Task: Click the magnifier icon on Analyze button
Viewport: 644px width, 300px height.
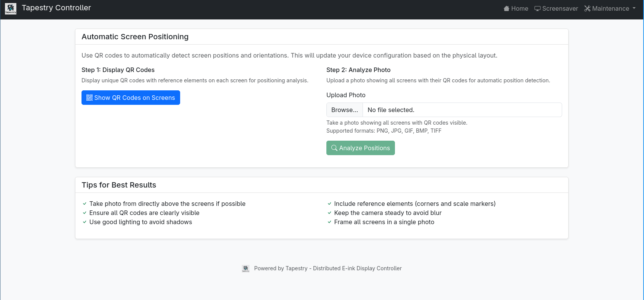Action: pyautogui.click(x=334, y=148)
